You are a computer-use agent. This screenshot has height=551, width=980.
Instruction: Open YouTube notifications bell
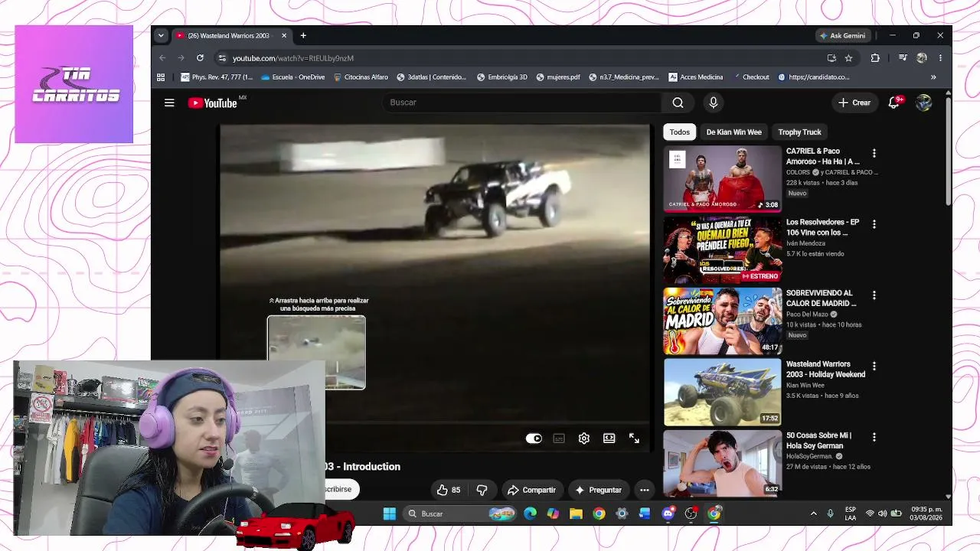(x=893, y=103)
